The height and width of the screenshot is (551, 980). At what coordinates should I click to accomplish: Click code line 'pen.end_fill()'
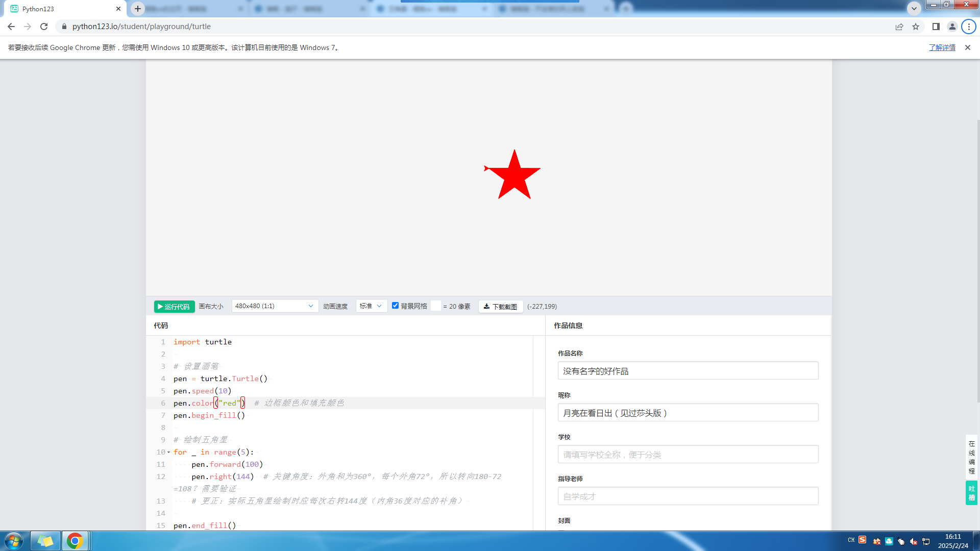pos(205,525)
